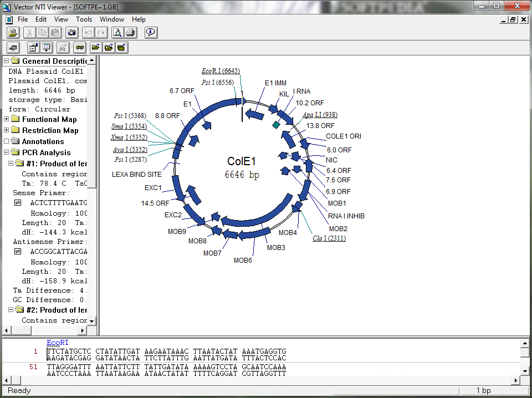Collapse the #2 Product node
Viewport: 532px width, 398px height.
click(11, 309)
